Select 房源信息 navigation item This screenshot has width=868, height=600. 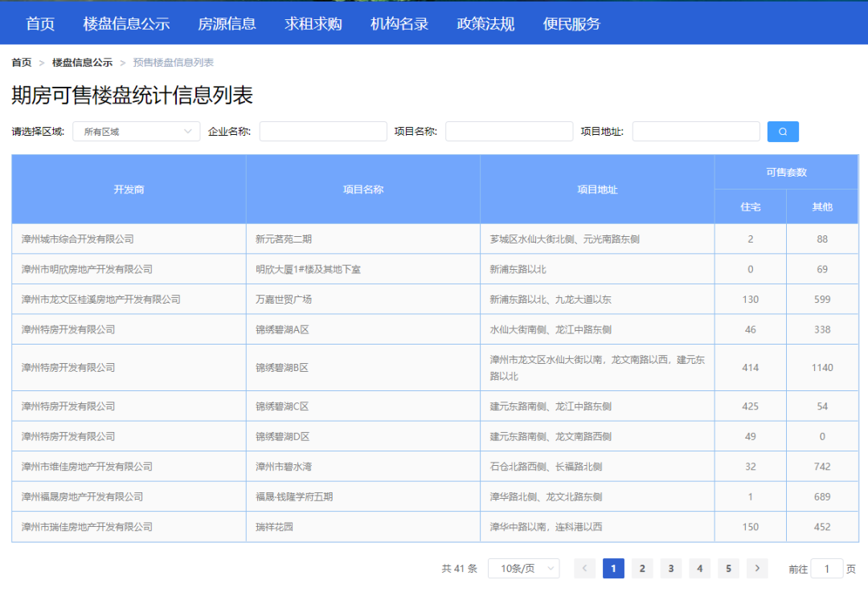[227, 24]
